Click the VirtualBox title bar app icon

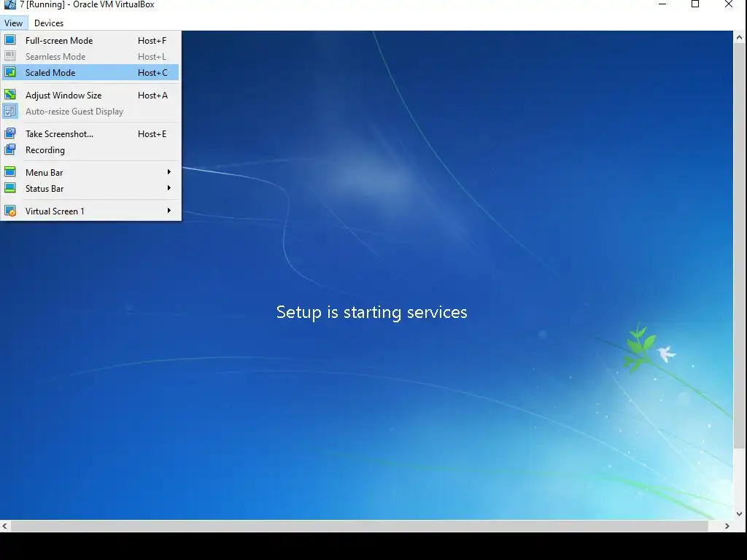click(9, 4)
